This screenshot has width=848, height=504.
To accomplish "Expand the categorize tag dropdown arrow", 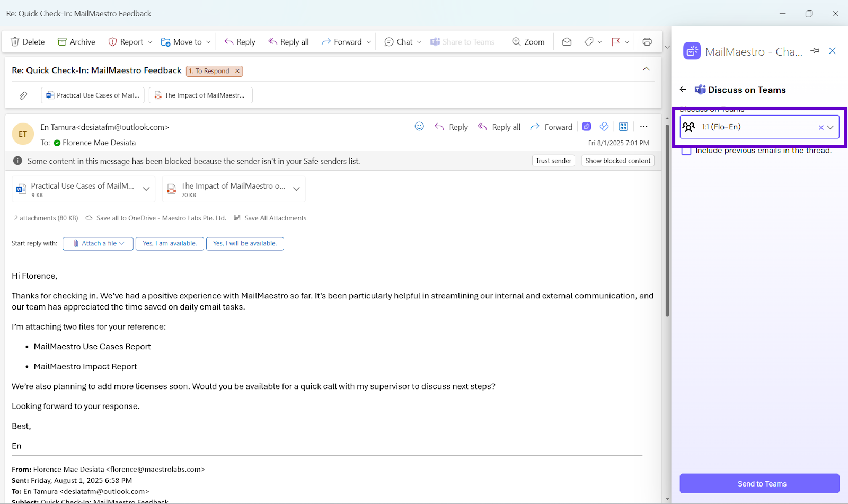I will pyautogui.click(x=600, y=42).
